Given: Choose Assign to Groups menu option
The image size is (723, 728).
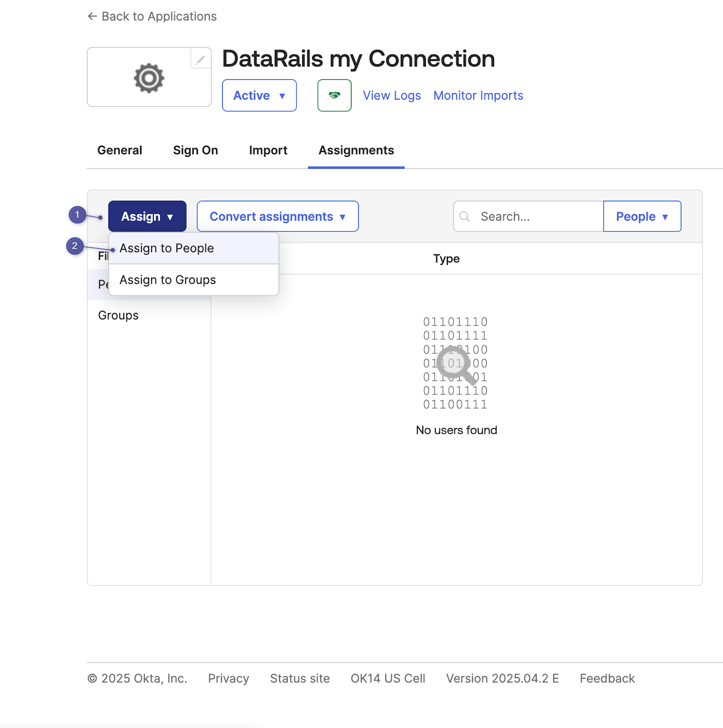Looking at the screenshot, I should 167,280.
